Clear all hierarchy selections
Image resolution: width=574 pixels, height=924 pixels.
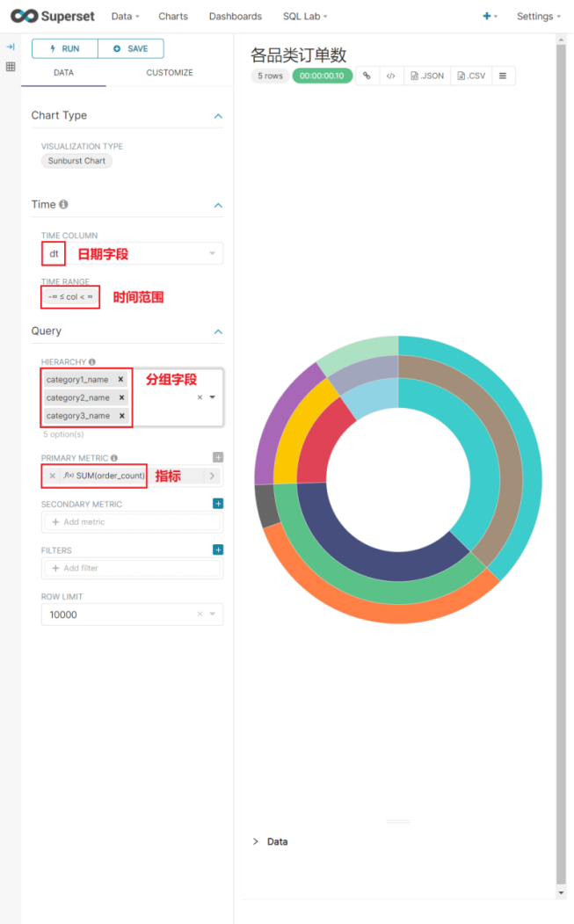coord(200,397)
